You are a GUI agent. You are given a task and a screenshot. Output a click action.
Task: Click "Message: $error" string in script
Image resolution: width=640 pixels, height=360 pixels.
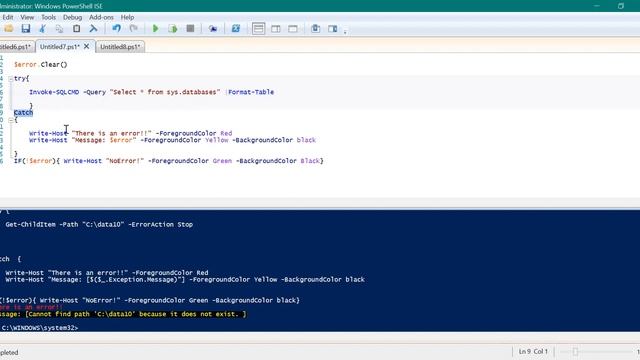tap(104, 140)
